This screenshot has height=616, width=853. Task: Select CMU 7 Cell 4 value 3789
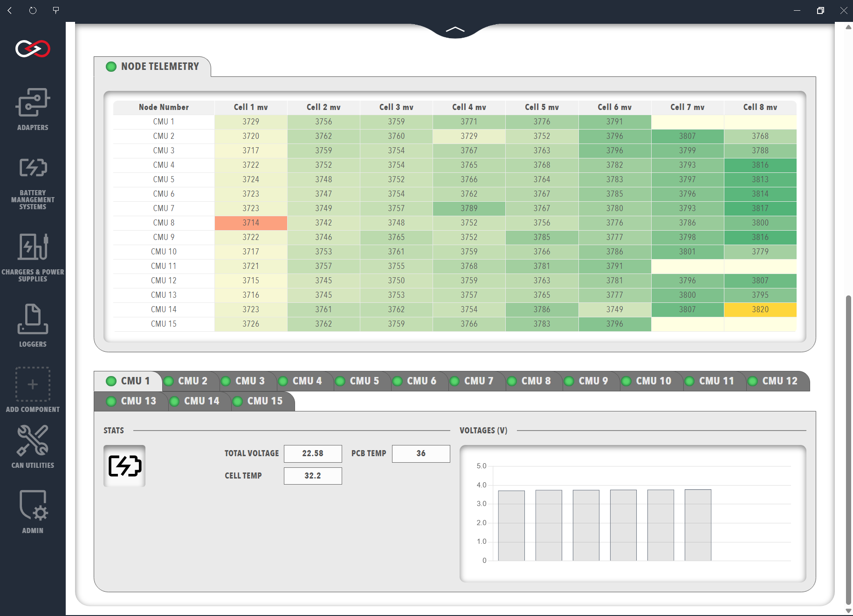coord(469,208)
